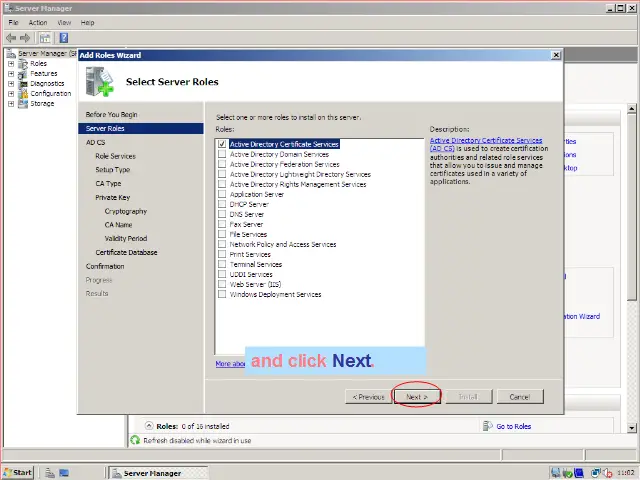Click the scroll up arrow in Server Manager pane

coord(631,109)
